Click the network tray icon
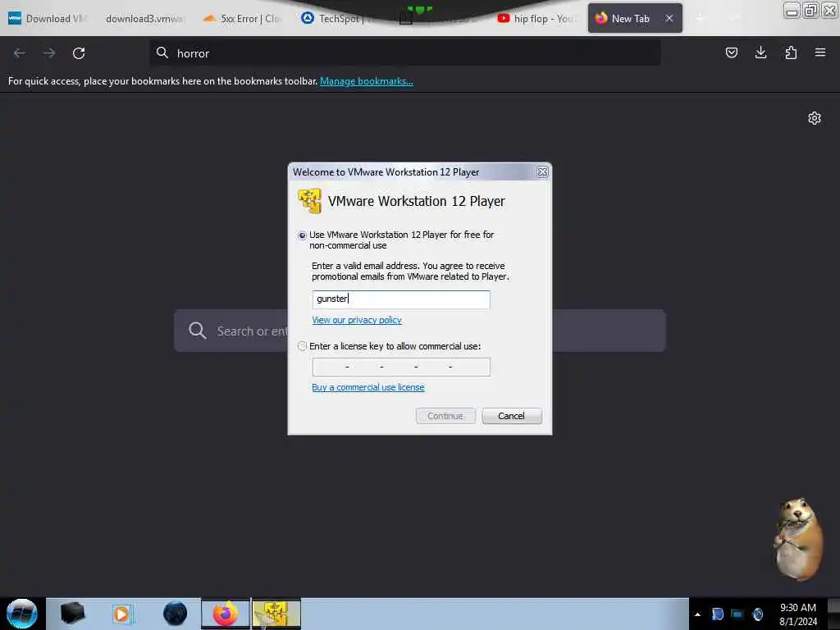Screen dimensions: 840x630 pyautogui.click(x=737, y=614)
